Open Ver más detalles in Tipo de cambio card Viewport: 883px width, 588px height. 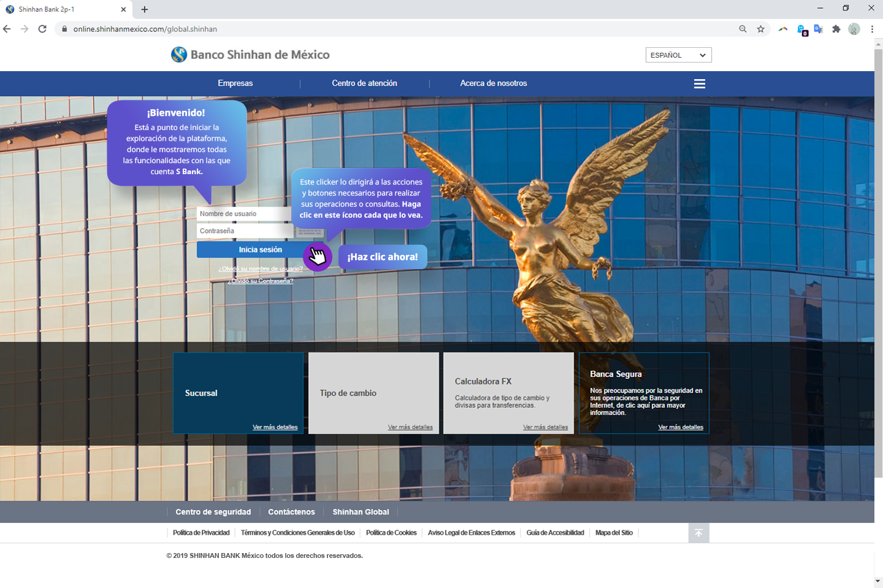(410, 427)
